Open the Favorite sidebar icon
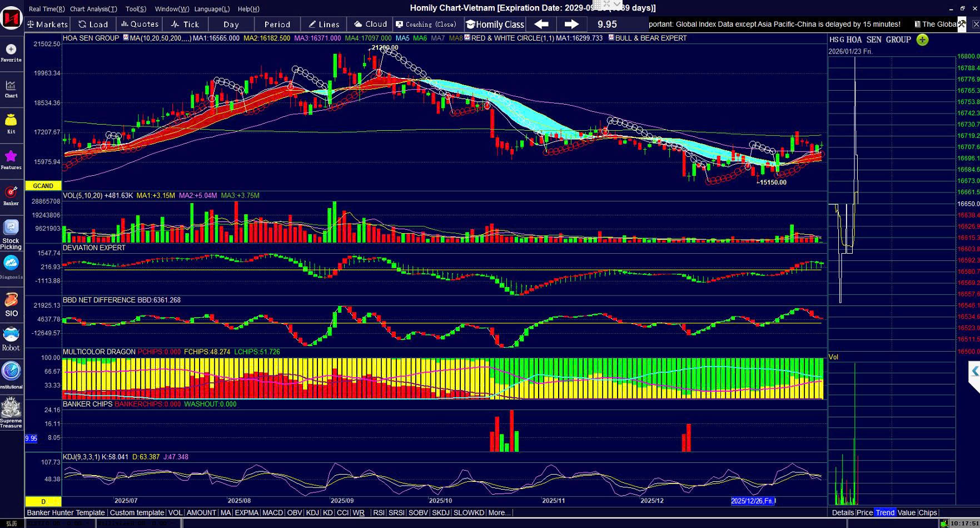 click(11, 52)
